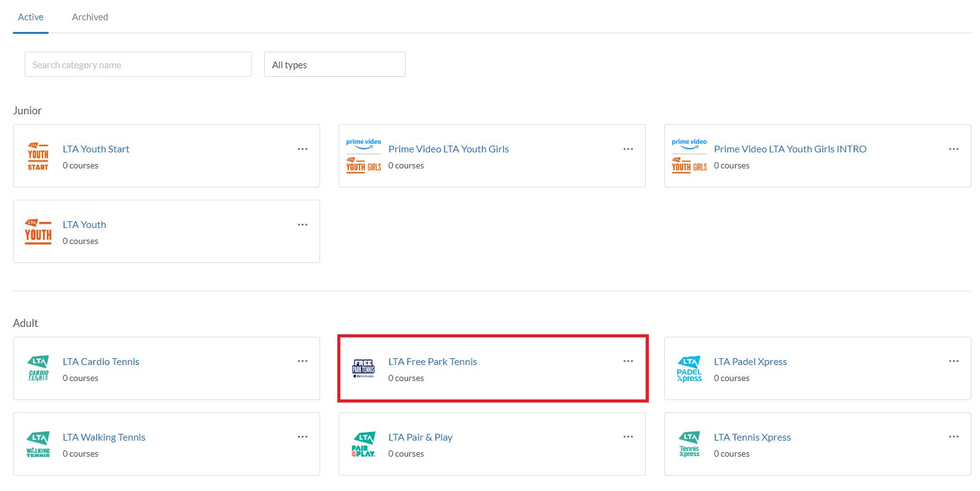Click '0 courses' under LTA Pair & Play
980x491 pixels.
click(x=406, y=454)
